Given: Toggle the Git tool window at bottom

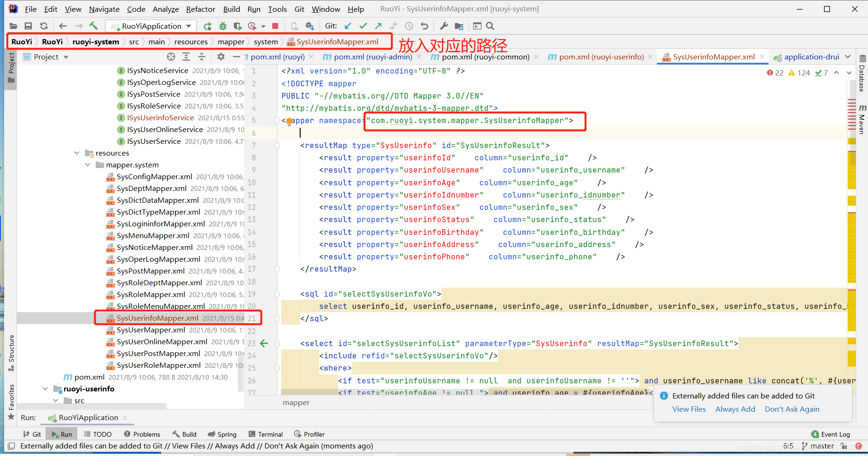Looking at the screenshot, I should click(x=32, y=434).
